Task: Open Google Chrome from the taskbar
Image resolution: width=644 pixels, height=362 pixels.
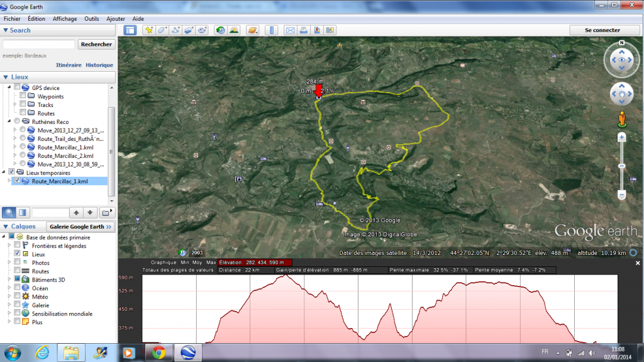Action: [x=159, y=353]
